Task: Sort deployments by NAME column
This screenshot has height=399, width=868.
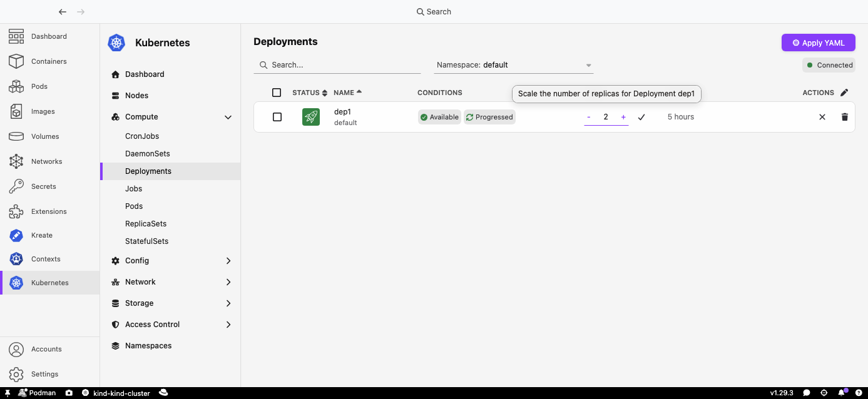Action: 347,93
